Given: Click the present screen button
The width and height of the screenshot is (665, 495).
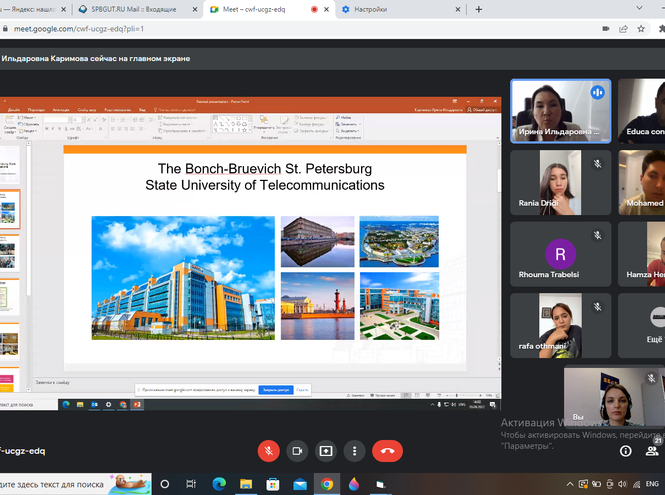Looking at the screenshot, I should [x=326, y=451].
